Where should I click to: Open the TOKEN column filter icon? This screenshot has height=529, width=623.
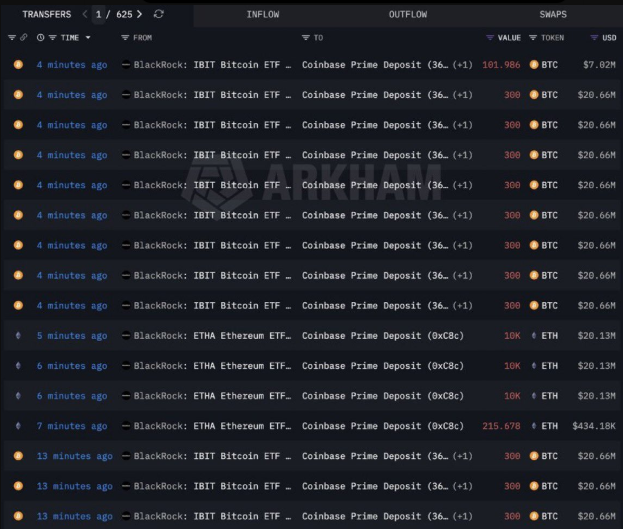[533, 38]
